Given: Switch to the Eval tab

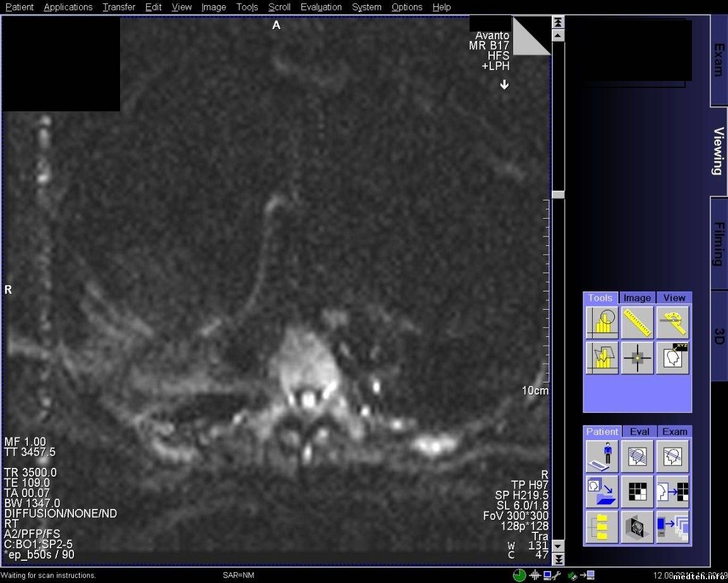Looking at the screenshot, I should click(639, 432).
